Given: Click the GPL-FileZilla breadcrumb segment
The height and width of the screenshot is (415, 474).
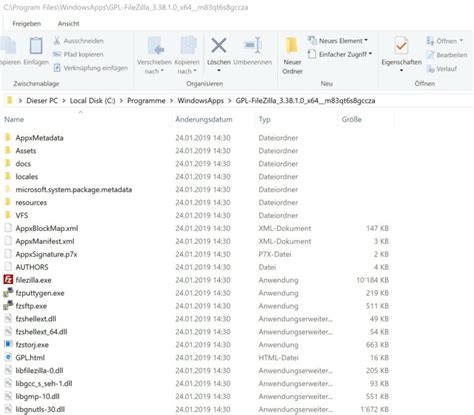Looking at the screenshot, I should 305,101.
